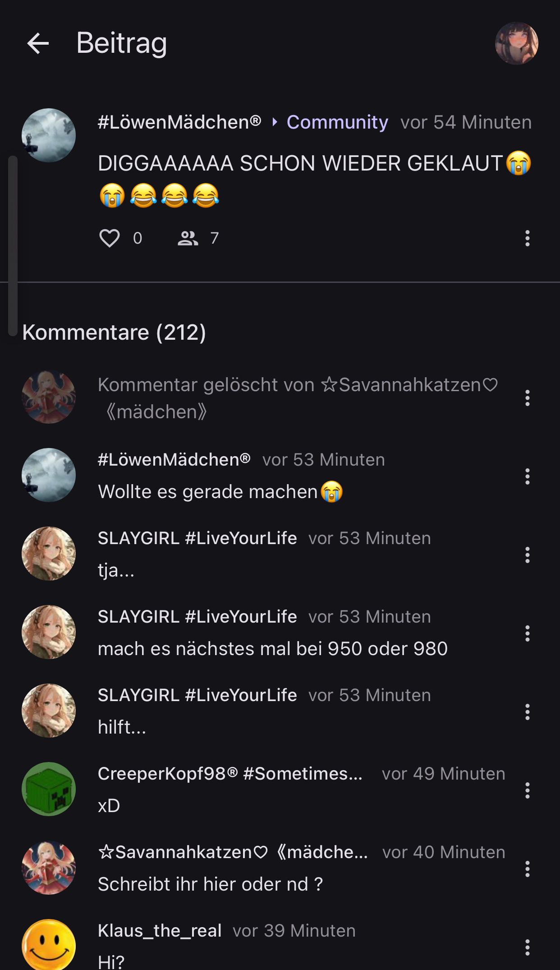Open your profile avatar in header
Screen dimensions: 560x970
coord(516,44)
